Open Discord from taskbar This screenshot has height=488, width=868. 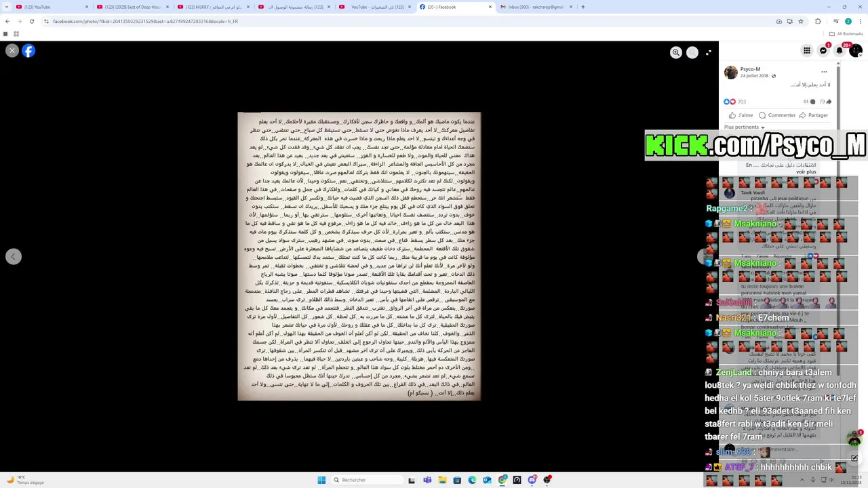(532, 480)
